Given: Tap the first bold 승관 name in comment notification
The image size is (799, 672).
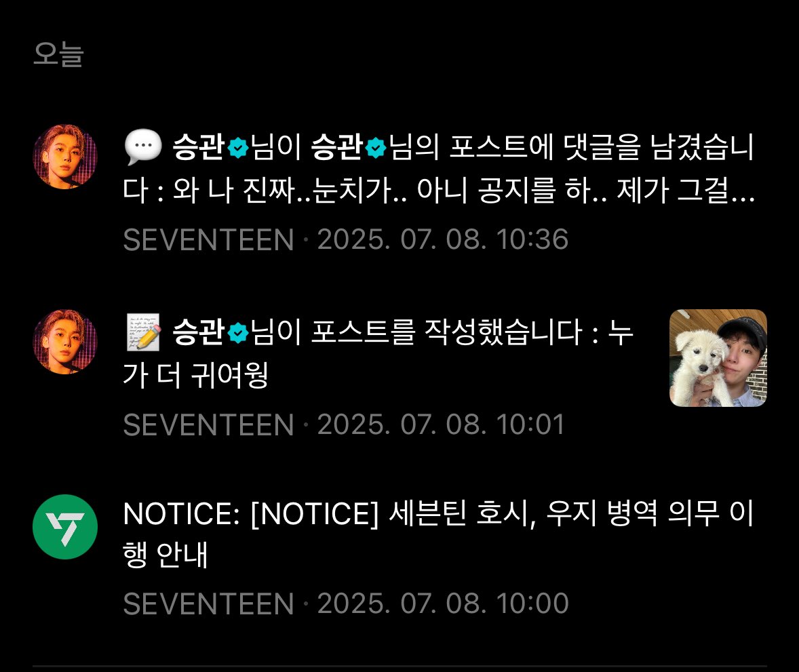Looking at the screenshot, I should point(198,148).
